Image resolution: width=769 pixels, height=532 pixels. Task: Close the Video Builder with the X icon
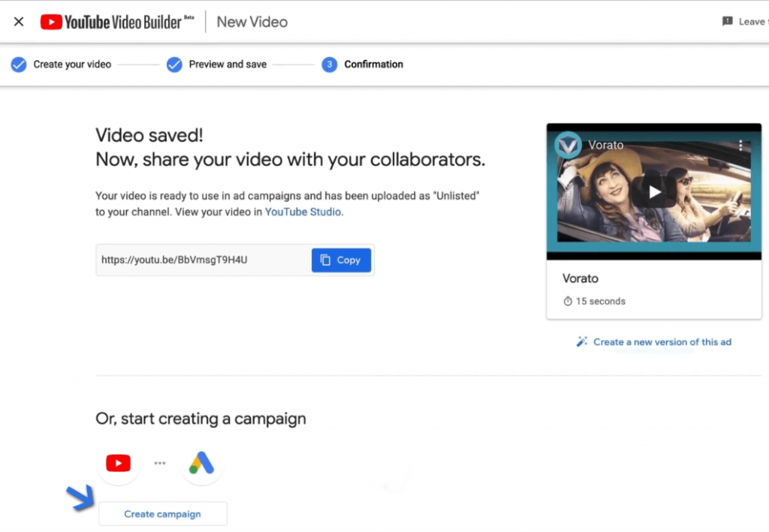click(19, 22)
